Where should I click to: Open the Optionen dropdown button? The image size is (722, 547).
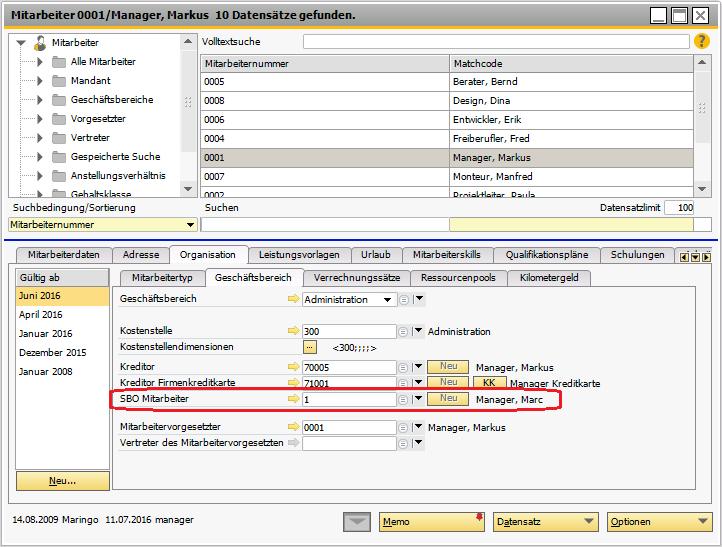coord(659,521)
